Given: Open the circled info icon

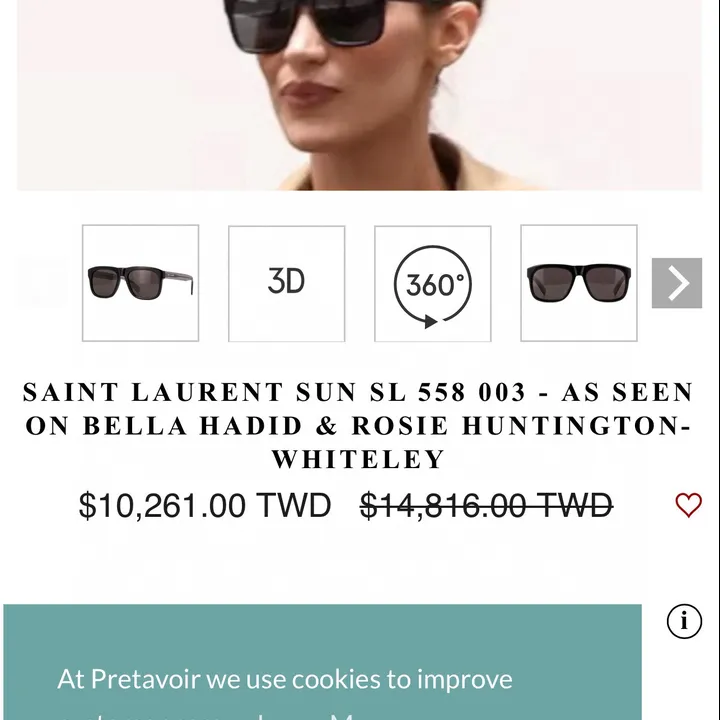Looking at the screenshot, I should [x=684, y=621].
